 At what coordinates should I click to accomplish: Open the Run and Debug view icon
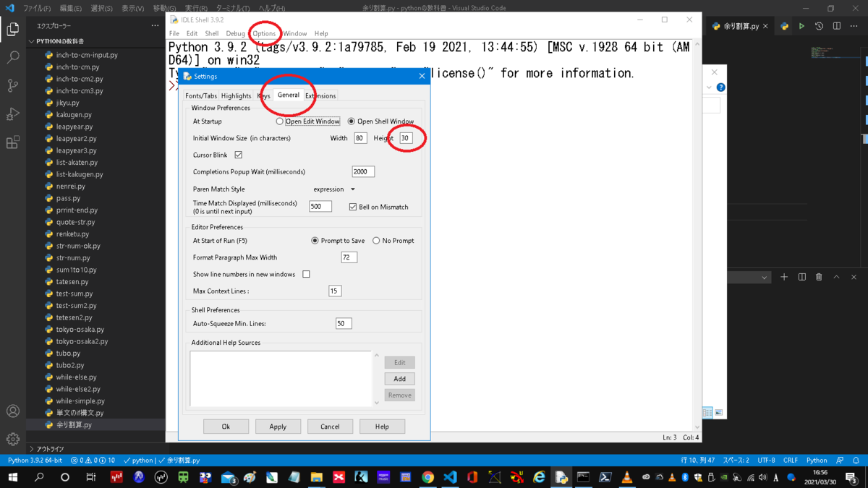point(13,114)
